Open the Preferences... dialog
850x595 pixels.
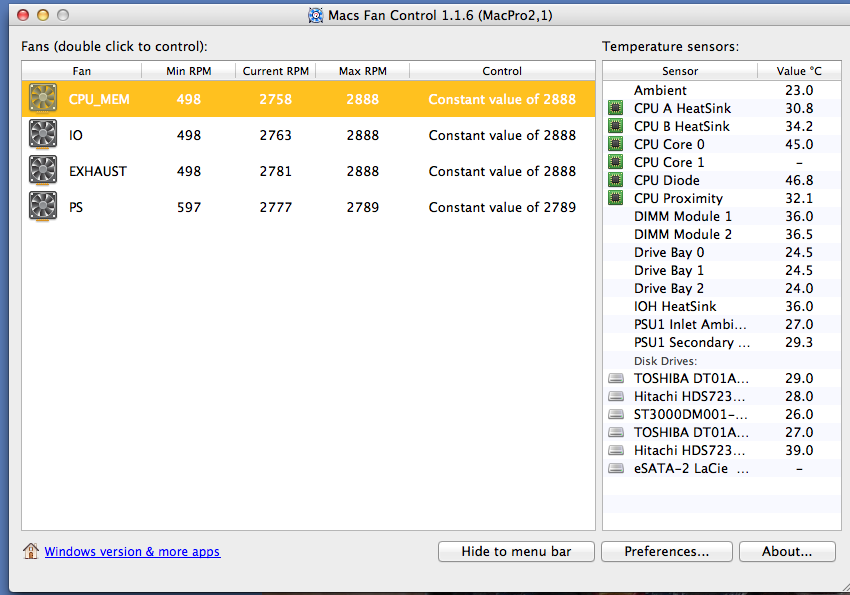667,551
